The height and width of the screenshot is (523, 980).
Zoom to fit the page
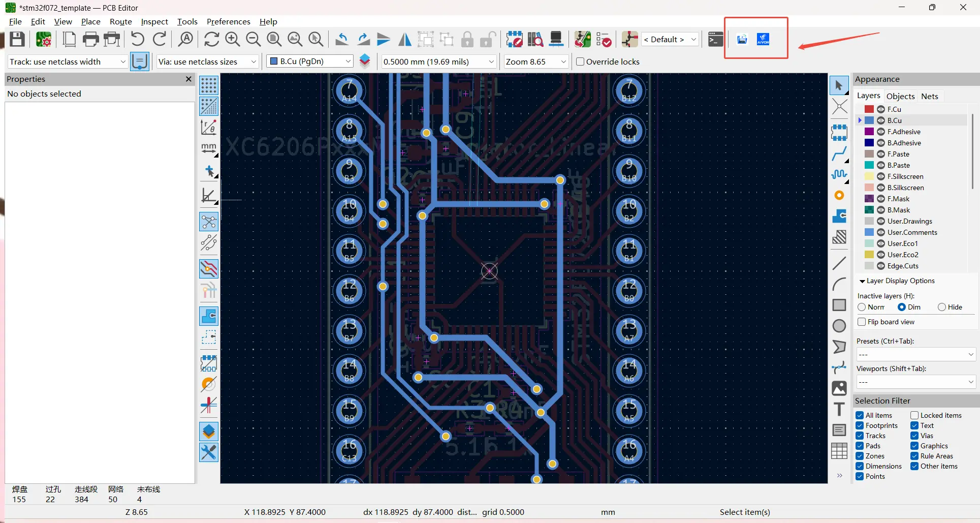[274, 39]
